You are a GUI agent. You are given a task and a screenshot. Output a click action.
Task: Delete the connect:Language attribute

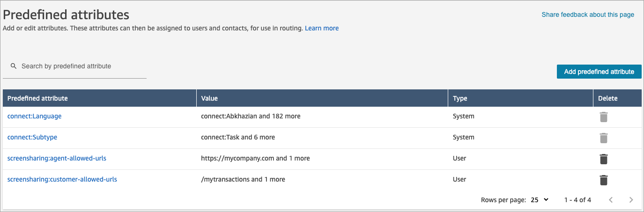(604, 117)
